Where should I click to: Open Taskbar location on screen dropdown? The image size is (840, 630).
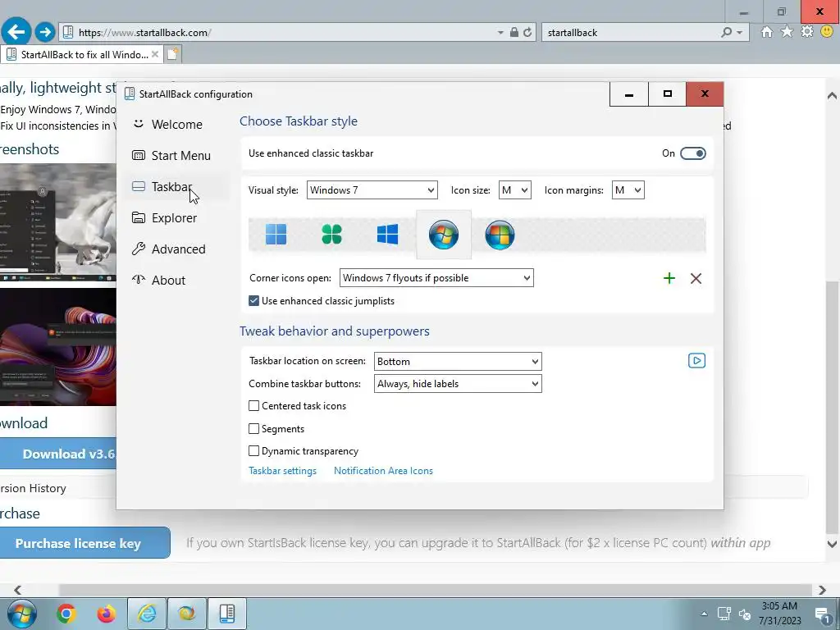tap(458, 361)
